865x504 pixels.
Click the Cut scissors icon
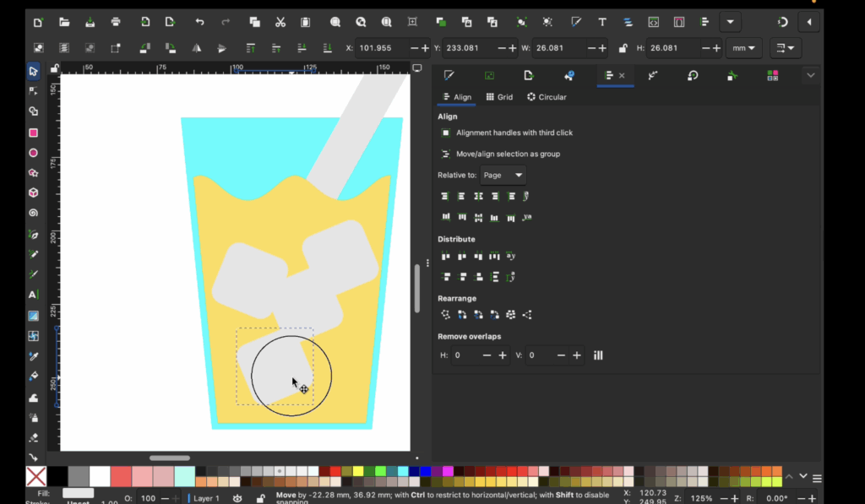coord(280,22)
